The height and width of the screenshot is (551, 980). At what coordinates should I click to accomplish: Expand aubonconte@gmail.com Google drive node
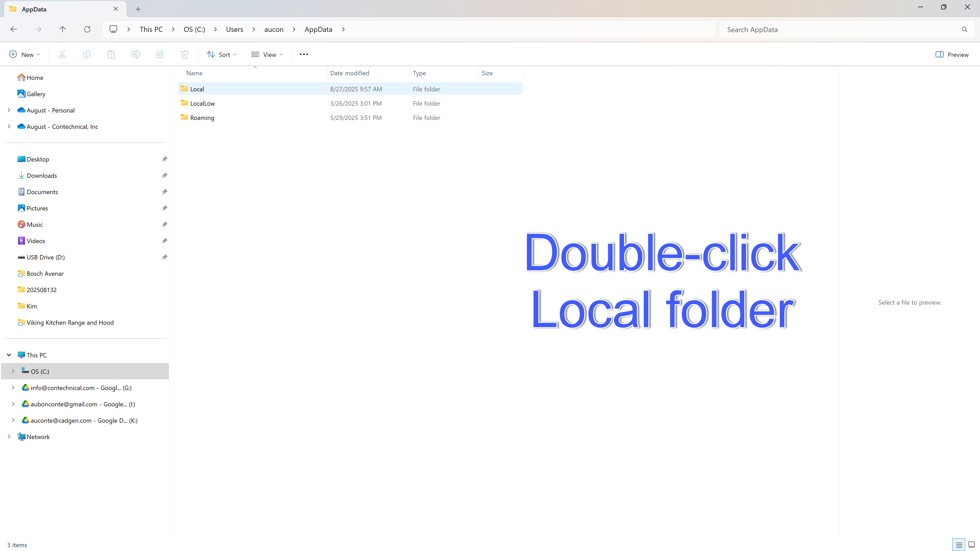pos(13,404)
